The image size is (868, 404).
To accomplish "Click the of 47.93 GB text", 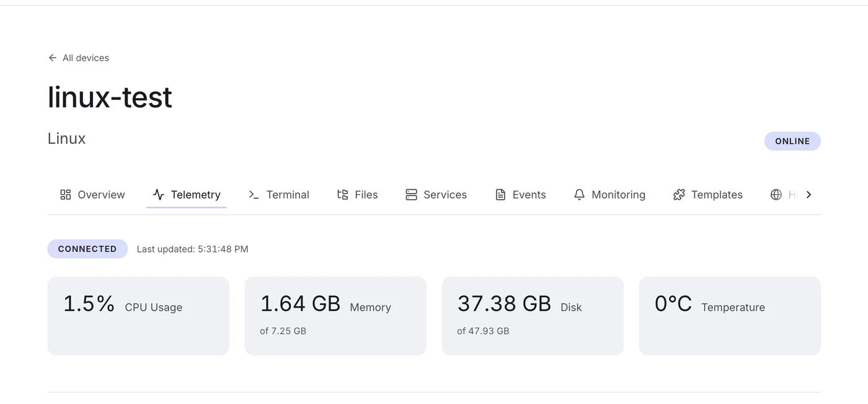I will pos(483,331).
